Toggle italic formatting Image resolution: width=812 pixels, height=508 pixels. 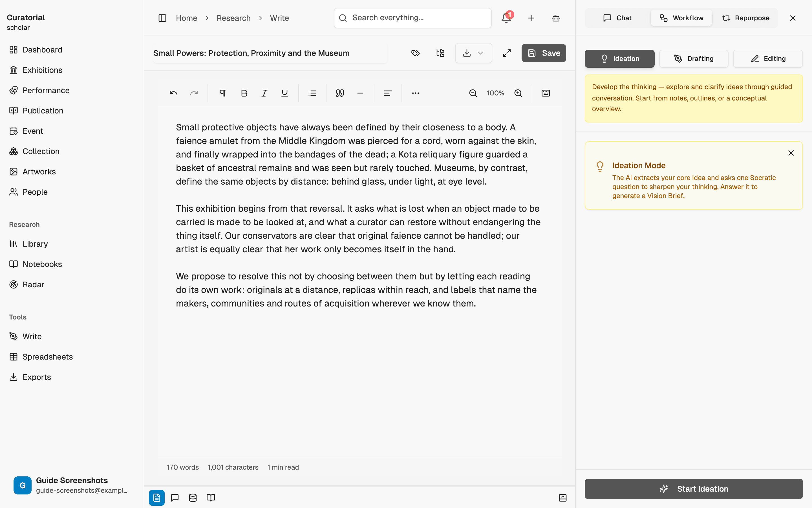264,93
